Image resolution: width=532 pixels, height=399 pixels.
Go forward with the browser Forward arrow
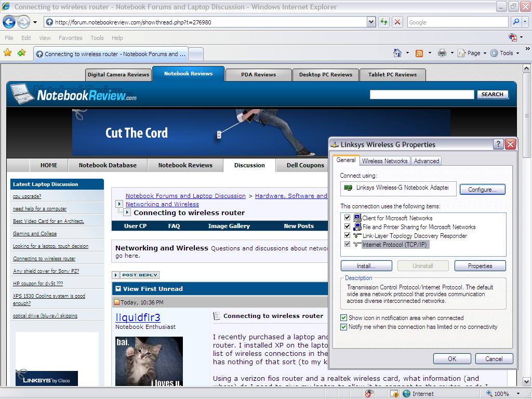(x=23, y=22)
